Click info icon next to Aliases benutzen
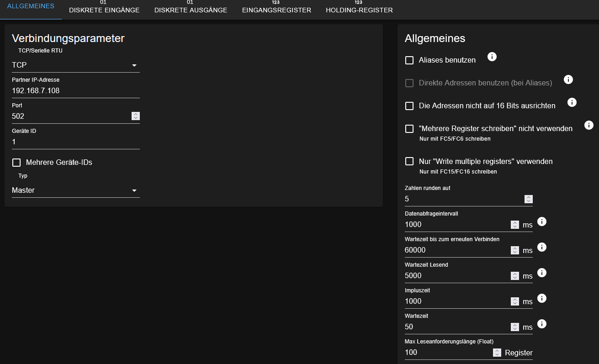Screen dimensions: 599x364 (x=492, y=57)
